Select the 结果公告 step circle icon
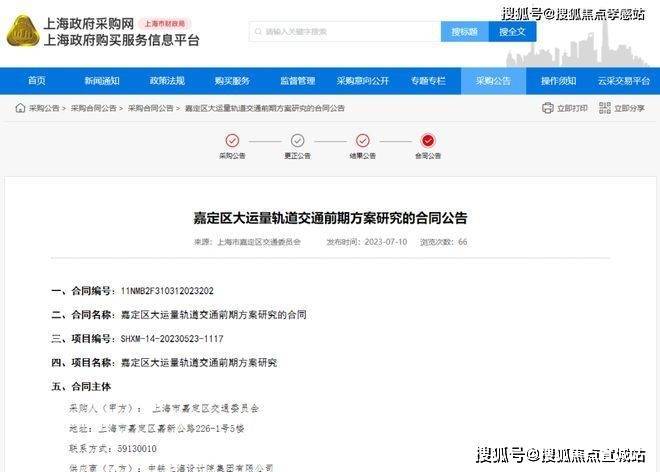 (x=363, y=140)
